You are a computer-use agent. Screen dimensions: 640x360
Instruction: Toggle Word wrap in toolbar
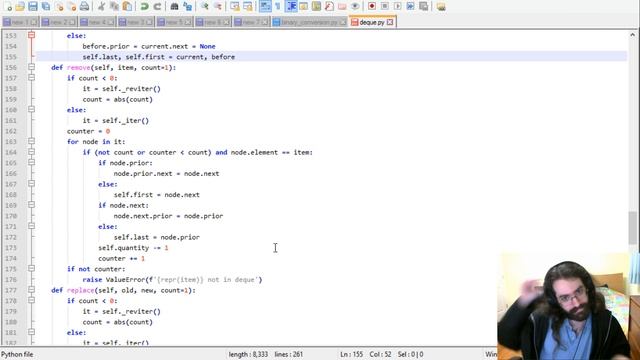[x=265, y=7]
